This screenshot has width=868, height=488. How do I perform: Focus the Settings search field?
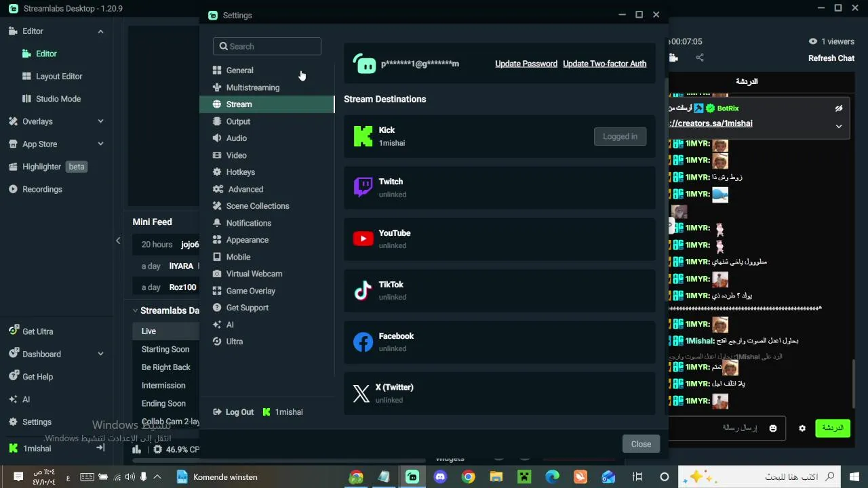(x=267, y=46)
